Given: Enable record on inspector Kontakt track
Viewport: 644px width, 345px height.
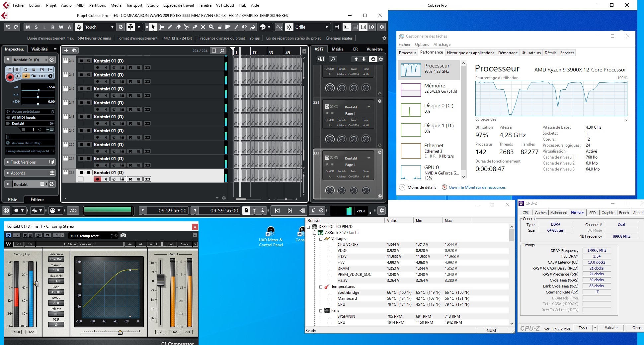Looking at the screenshot, I should [10, 77].
